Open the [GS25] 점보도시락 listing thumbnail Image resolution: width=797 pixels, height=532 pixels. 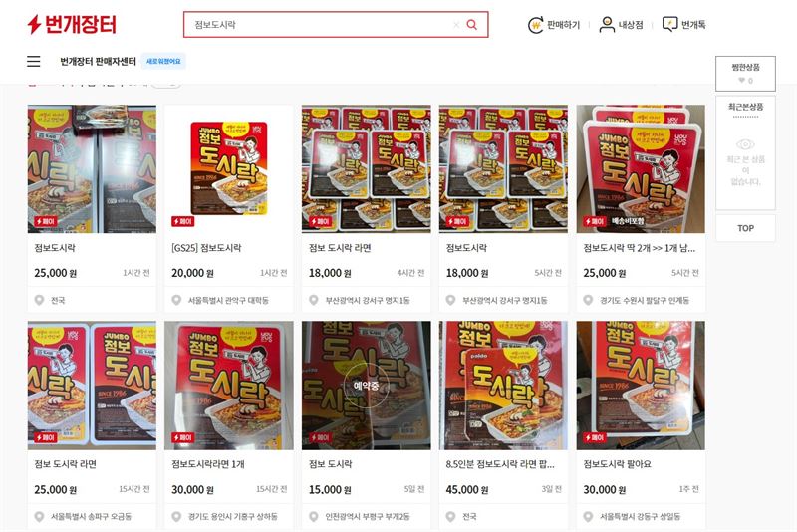[x=229, y=169]
